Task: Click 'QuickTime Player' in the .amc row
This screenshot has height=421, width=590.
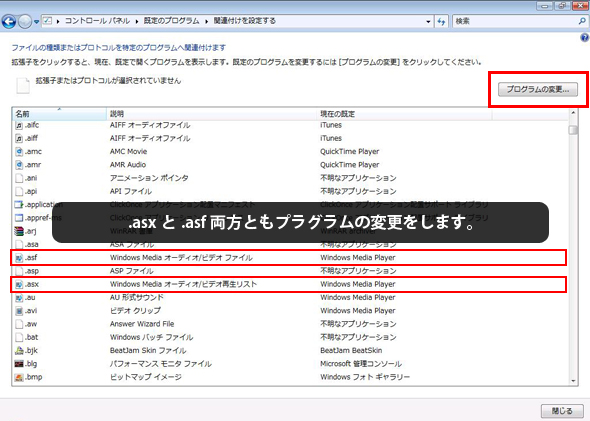Action: pos(350,152)
